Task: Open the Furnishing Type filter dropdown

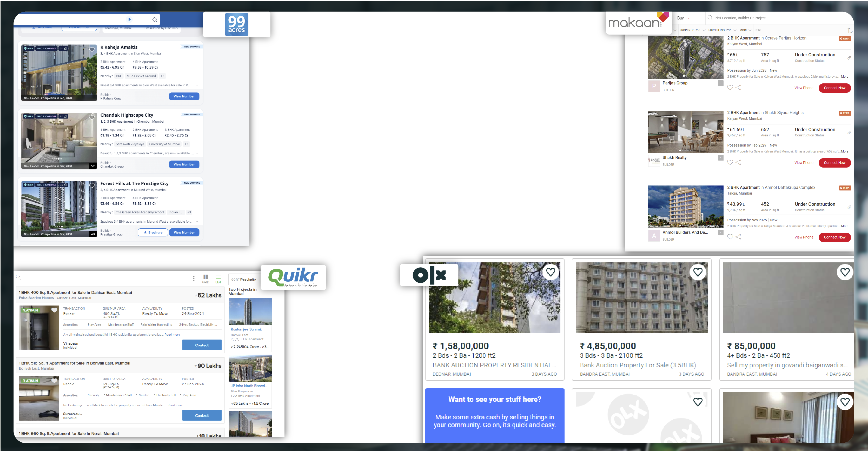Action: coord(722,30)
